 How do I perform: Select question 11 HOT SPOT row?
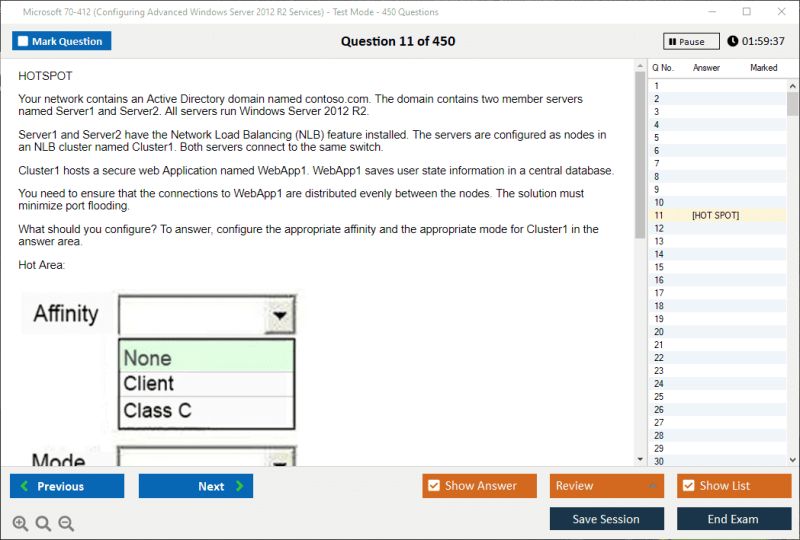717,215
